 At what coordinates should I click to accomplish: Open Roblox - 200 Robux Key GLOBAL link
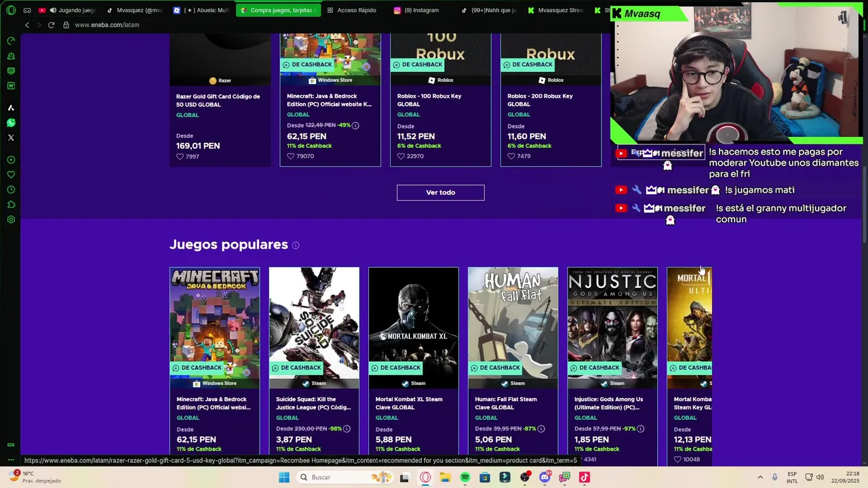(x=540, y=100)
